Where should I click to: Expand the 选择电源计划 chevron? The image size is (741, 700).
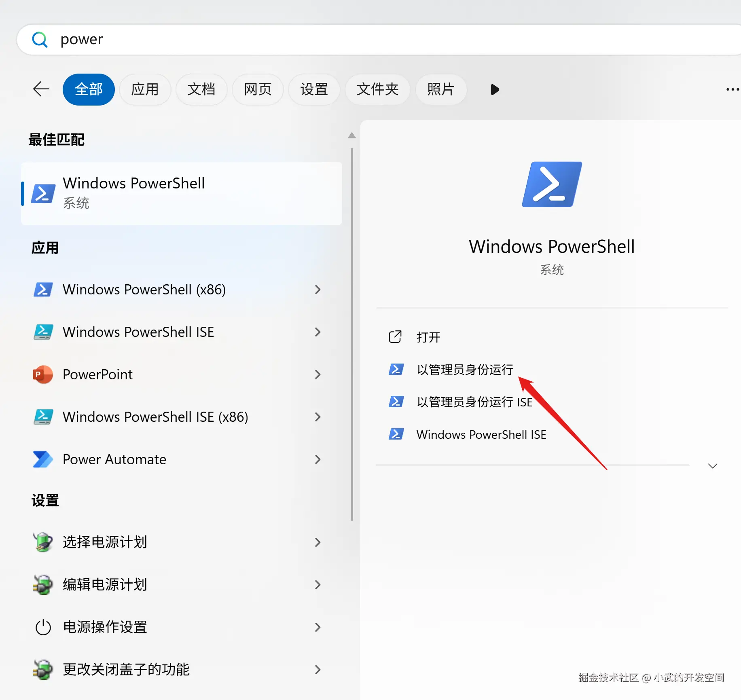click(318, 542)
